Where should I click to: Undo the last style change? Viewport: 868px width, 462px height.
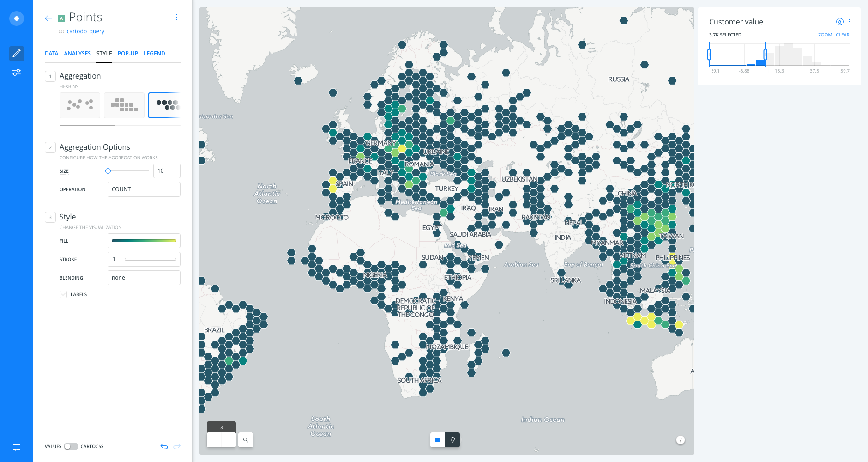[x=163, y=446]
